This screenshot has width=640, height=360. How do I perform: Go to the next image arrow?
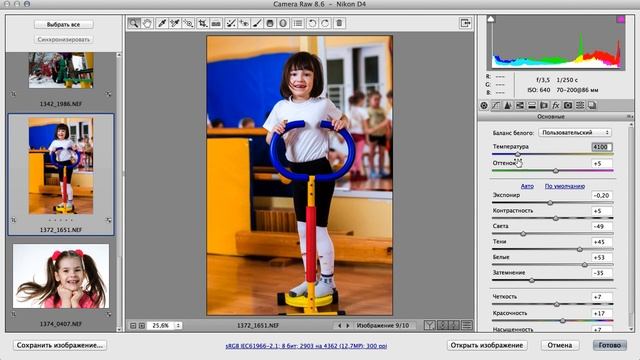348,326
